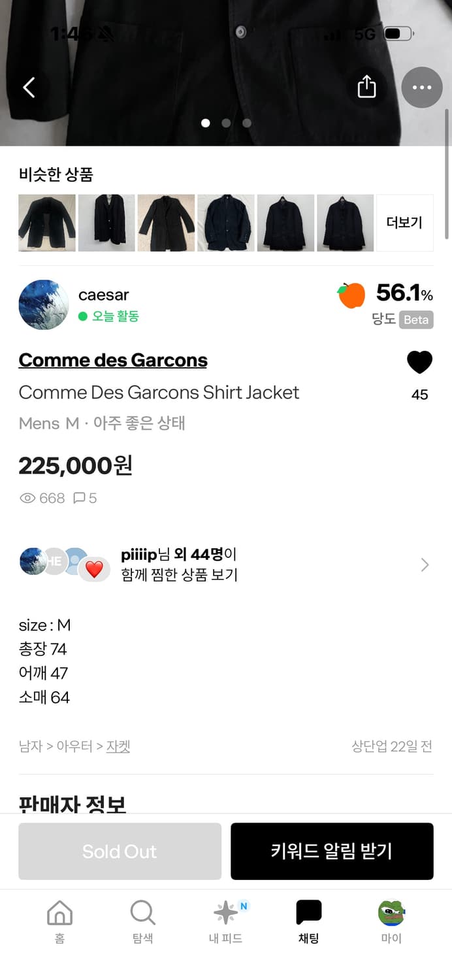Expand the second carousel dot to next photo

click(x=226, y=123)
